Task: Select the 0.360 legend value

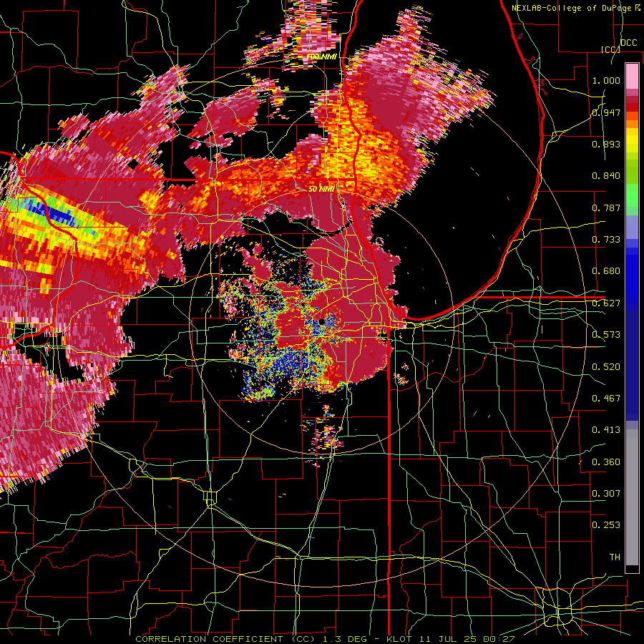Action: [x=606, y=462]
